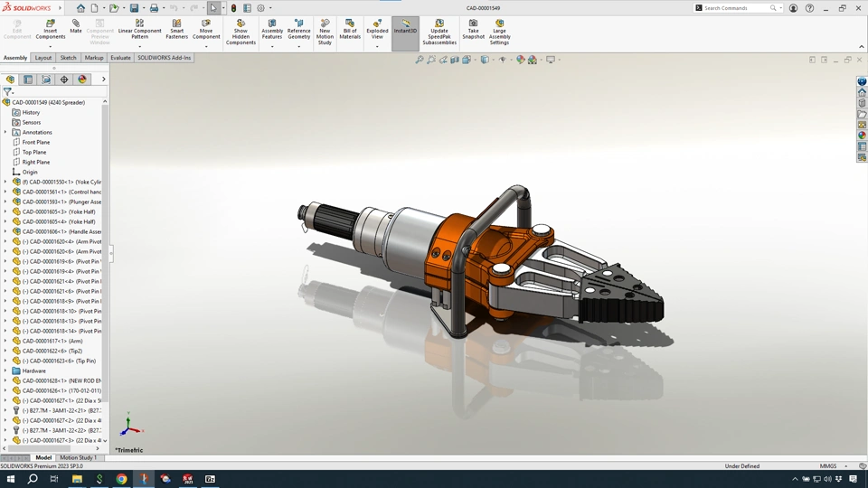Click the Home icon in title toolbar

[80, 8]
